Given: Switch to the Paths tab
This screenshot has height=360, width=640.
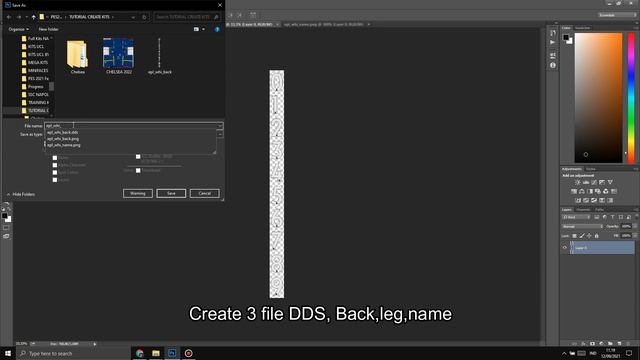Looking at the screenshot, I should pos(599,210).
